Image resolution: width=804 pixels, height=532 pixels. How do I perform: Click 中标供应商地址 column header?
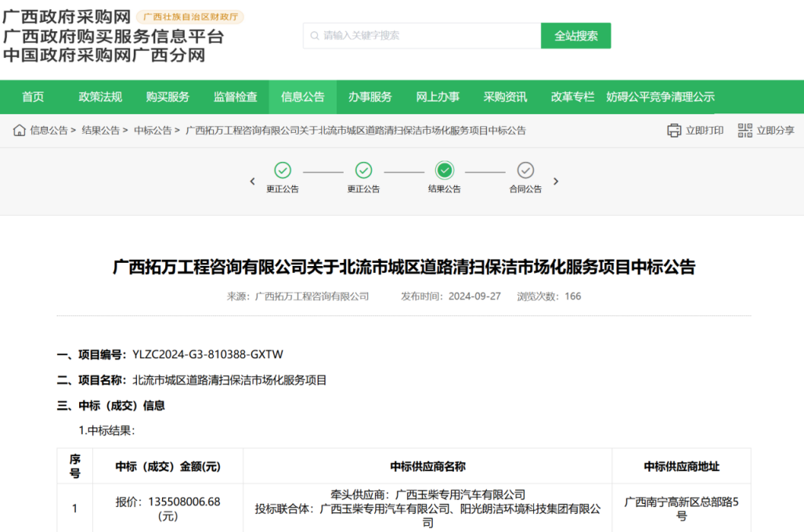(681, 466)
